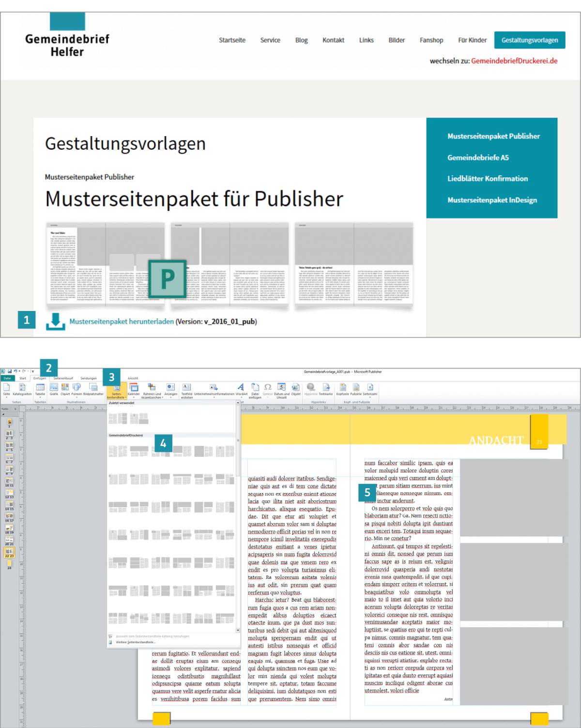This screenshot has width=581, height=728.
Task: Open the Seitenzahl page number dropdown
Action: point(370,389)
